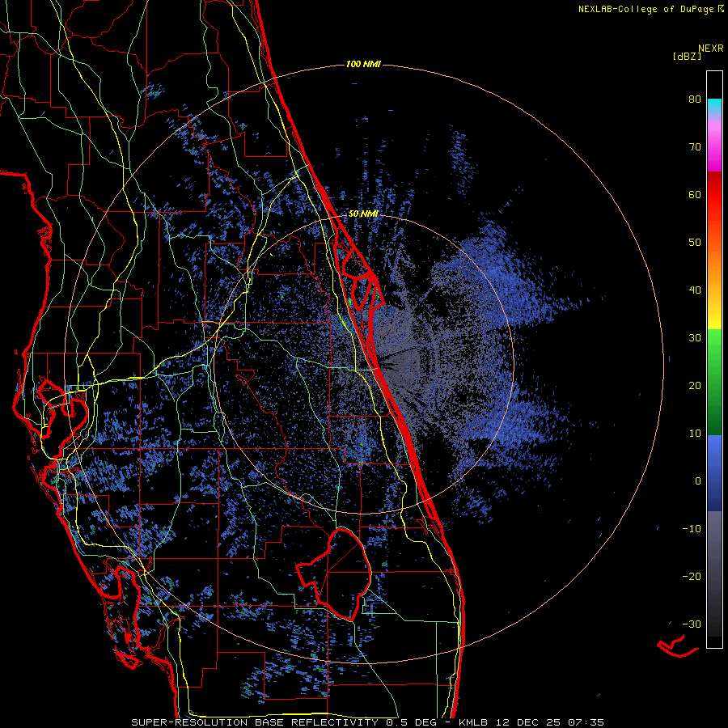728x728 pixels.
Task: Click the KMLB station identifier in the caption
Action: click(x=473, y=722)
